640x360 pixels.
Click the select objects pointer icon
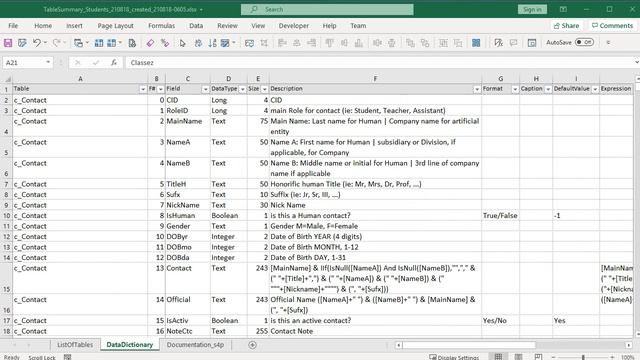click(x=182, y=43)
